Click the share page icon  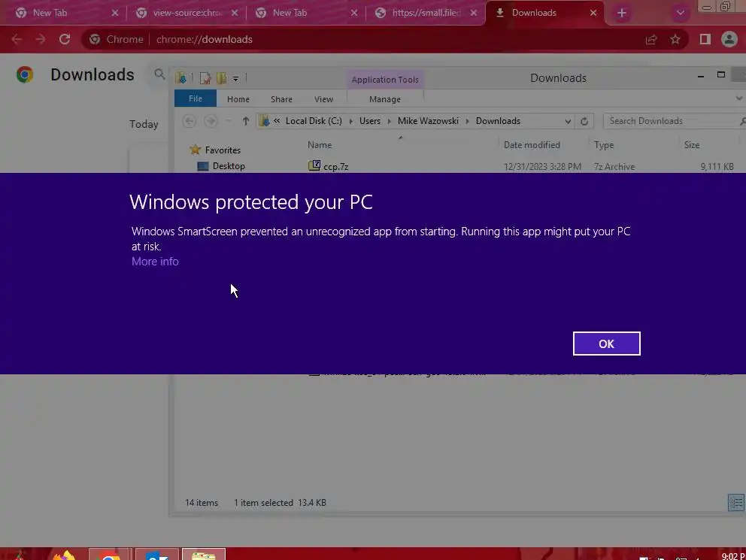650,39
